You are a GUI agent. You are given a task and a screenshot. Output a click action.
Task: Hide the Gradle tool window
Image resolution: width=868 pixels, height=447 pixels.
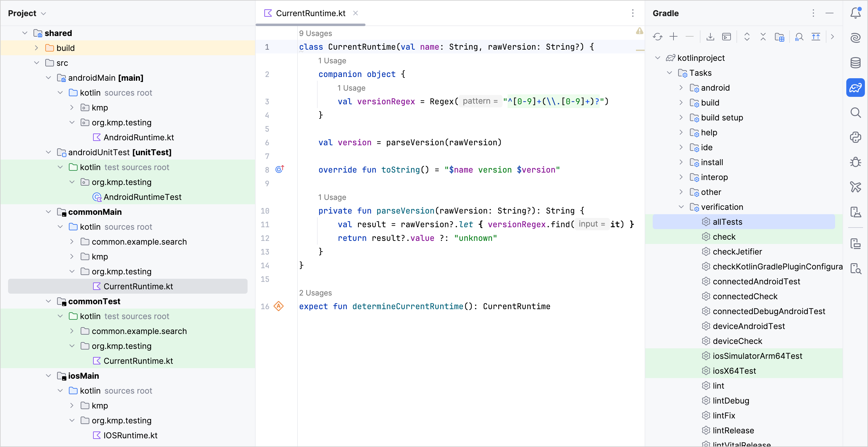coord(830,13)
